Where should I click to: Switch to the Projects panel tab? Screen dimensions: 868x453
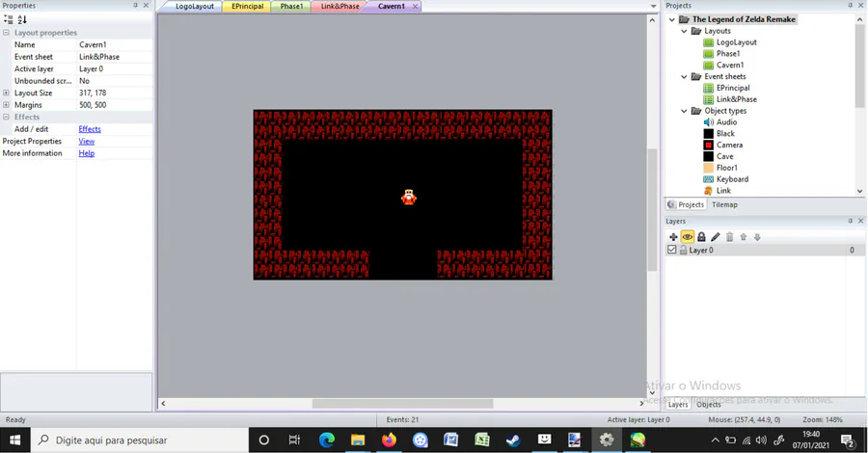pos(686,204)
